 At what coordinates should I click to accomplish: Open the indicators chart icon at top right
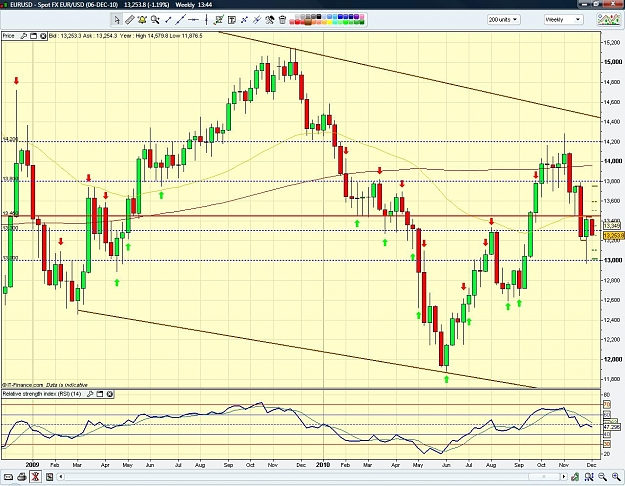(608, 19)
